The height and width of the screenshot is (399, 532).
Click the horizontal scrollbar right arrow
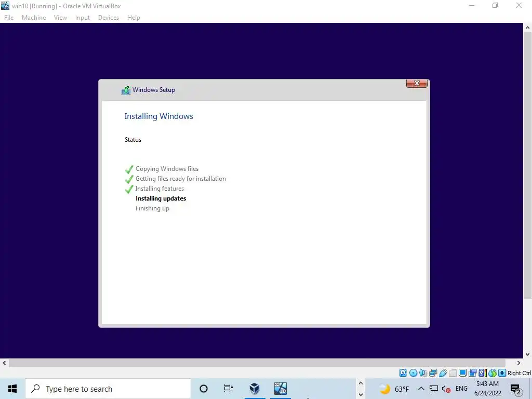(519, 363)
